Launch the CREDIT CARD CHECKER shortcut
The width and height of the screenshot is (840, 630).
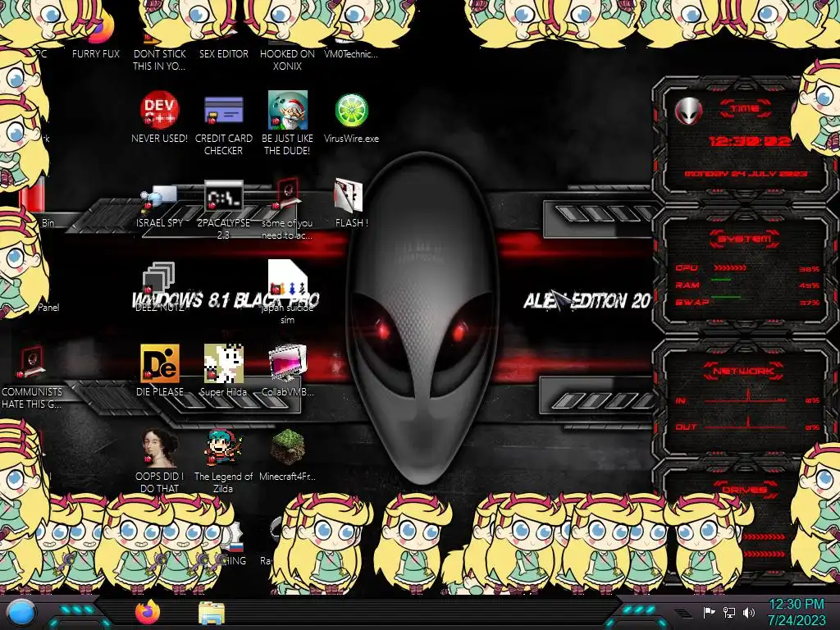(x=223, y=111)
